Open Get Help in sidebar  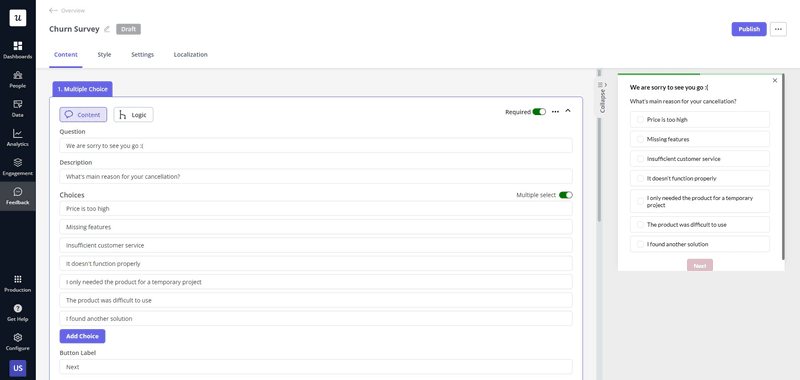click(x=18, y=313)
